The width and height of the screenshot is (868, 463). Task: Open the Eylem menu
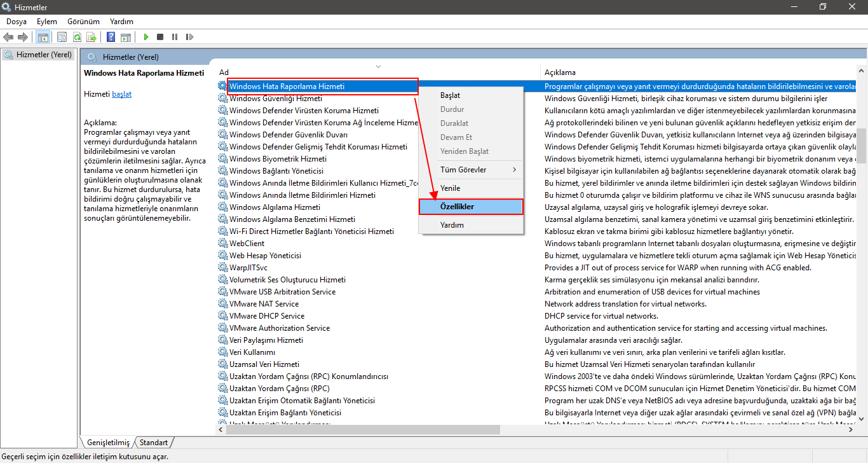click(x=47, y=21)
